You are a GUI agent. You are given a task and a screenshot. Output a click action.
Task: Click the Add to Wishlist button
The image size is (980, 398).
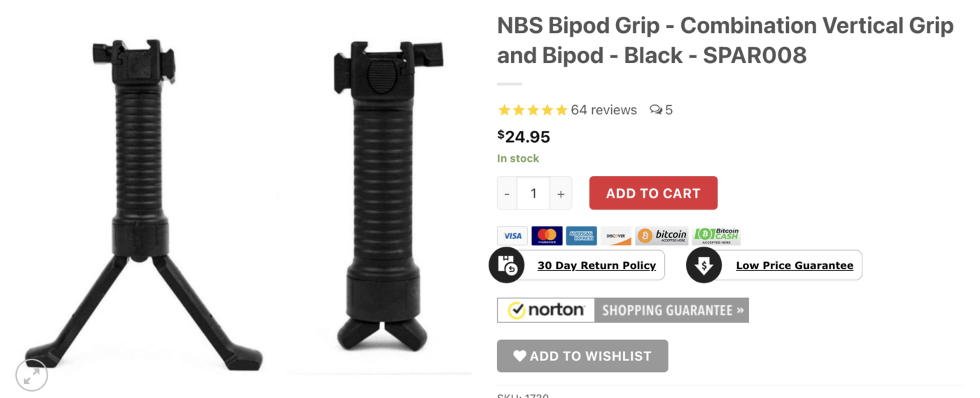point(582,356)
